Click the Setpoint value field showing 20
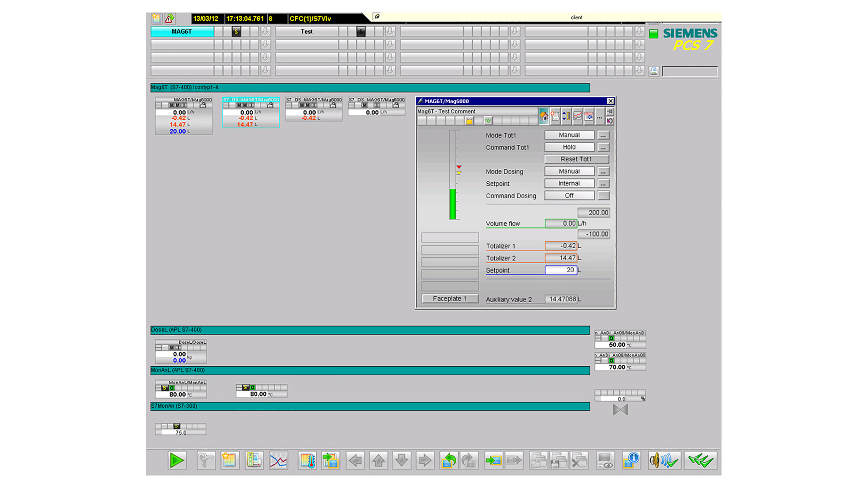This screenshot has height=488, width=868. (x=560, y=270)
